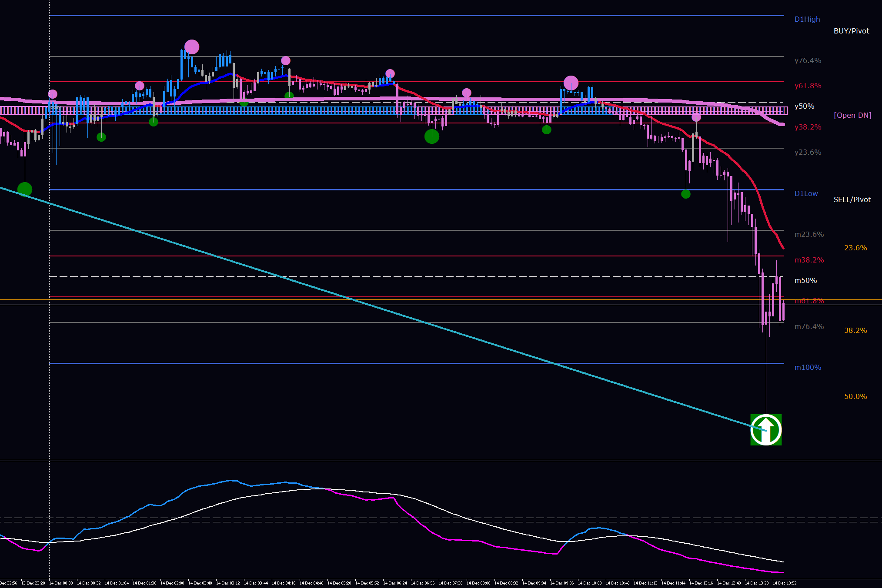This screenshot has height=588, width=882.
Task: Select the y50% level label
Action: 804,106
